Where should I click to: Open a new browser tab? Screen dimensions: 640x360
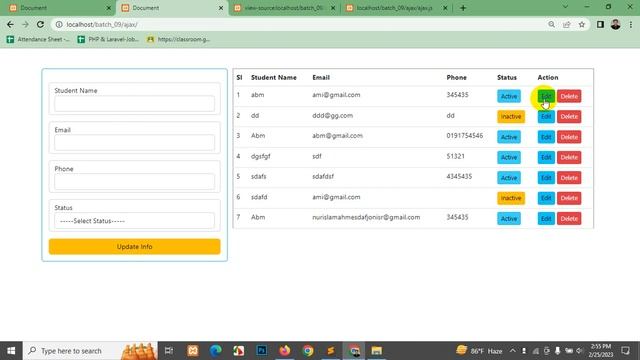[463, 8]
